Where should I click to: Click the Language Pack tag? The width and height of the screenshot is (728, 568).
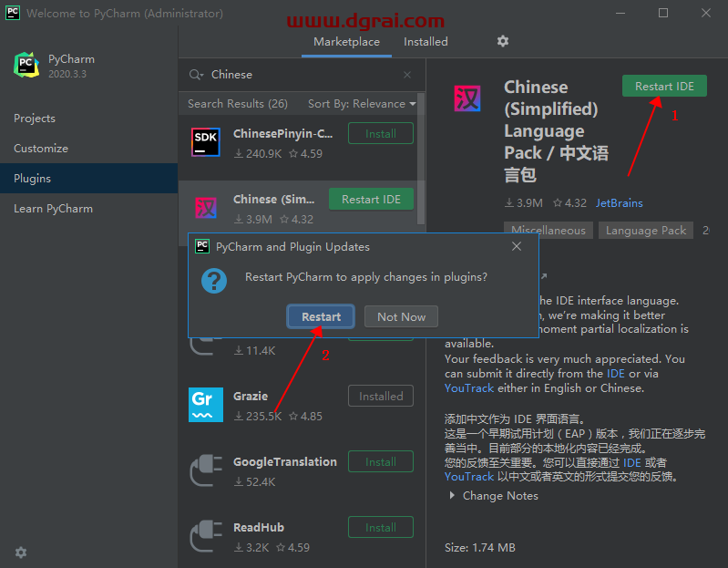pos(646,231)
